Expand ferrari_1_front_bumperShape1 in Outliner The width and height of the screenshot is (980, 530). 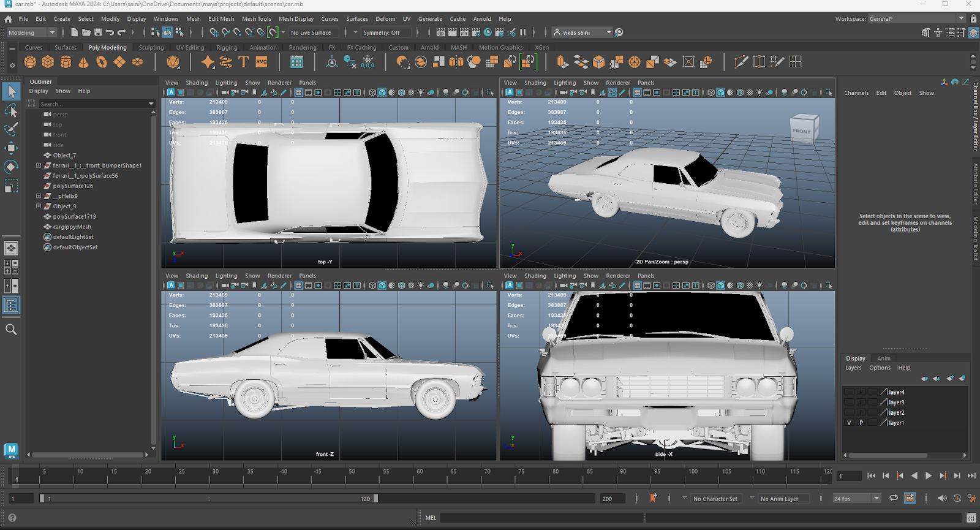39,165
